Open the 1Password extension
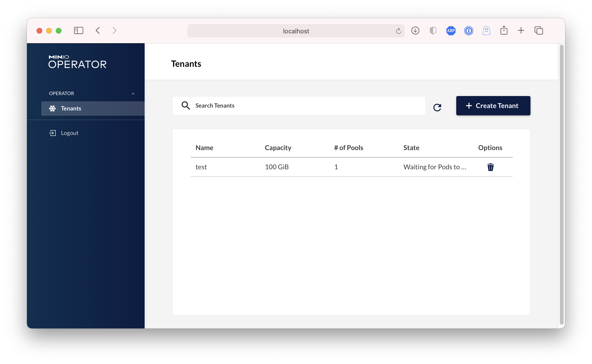 point(469,30)
